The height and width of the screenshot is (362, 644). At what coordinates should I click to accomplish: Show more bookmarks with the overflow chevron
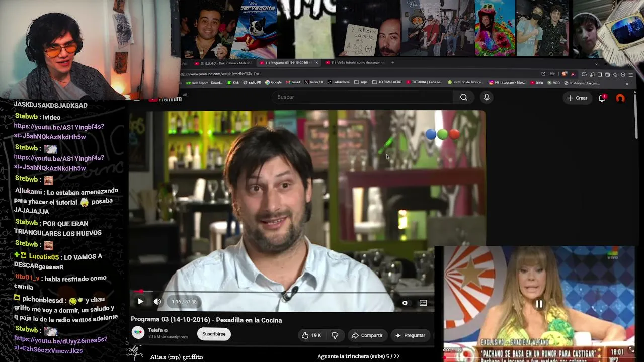point(627,84)
